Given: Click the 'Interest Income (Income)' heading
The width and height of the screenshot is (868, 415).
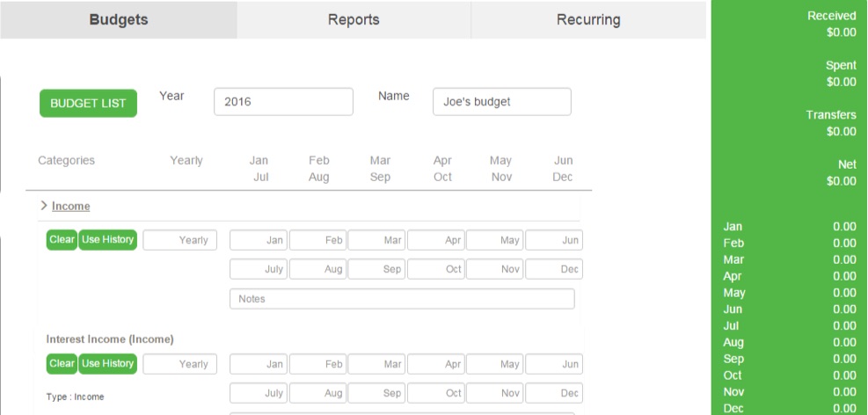Looking at the screenshot, I should pos(110,339).
